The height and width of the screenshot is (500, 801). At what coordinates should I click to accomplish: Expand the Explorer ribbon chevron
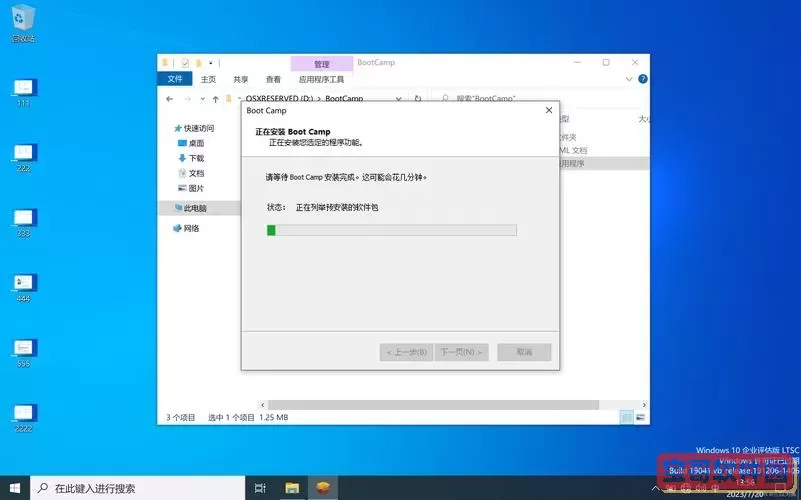(629, 79)
